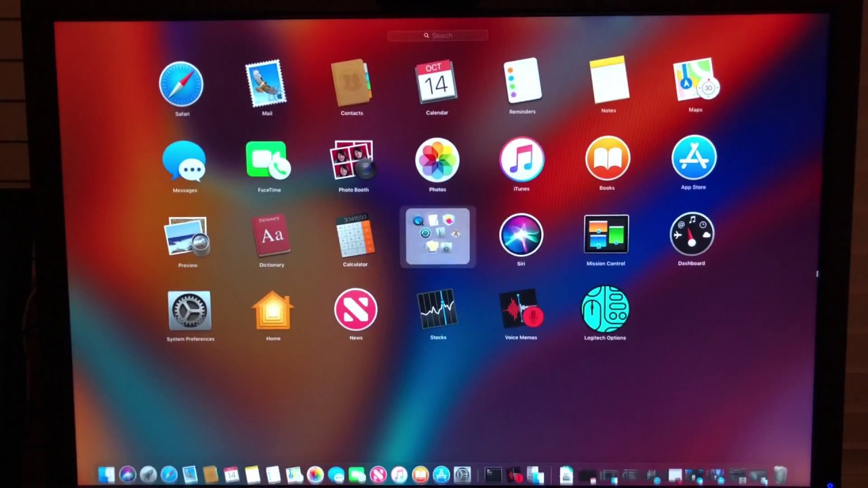Open the Dictionary app
The image size is (868, 488).
(x=271, y=236)
